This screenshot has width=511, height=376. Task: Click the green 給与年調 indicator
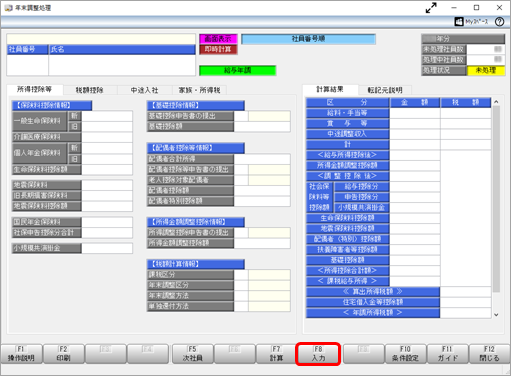tap(238, 70)
